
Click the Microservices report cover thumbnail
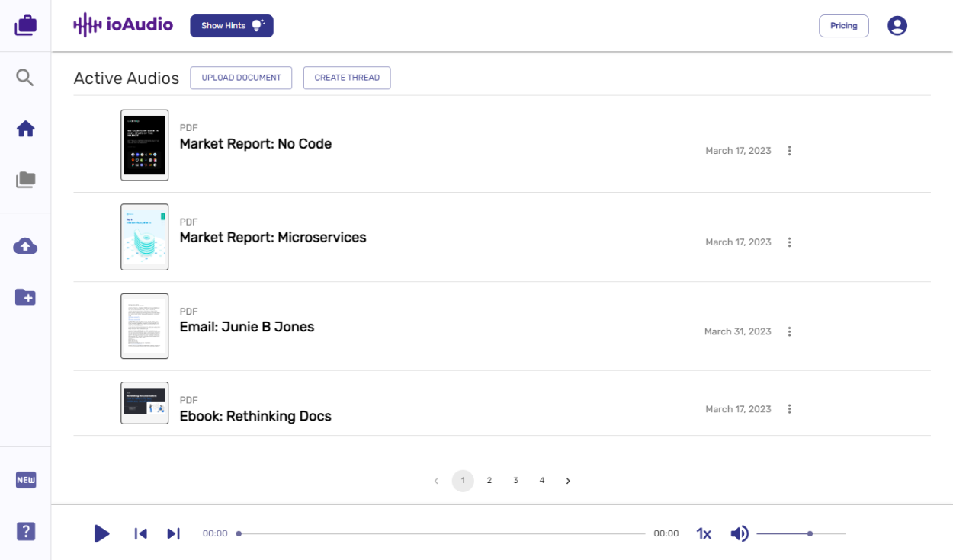tap(144, 237)
